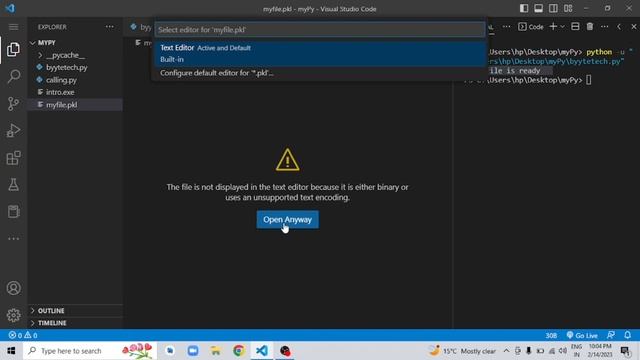
Task: Create a new terminal with plus icon
Action: pos(553,27)
